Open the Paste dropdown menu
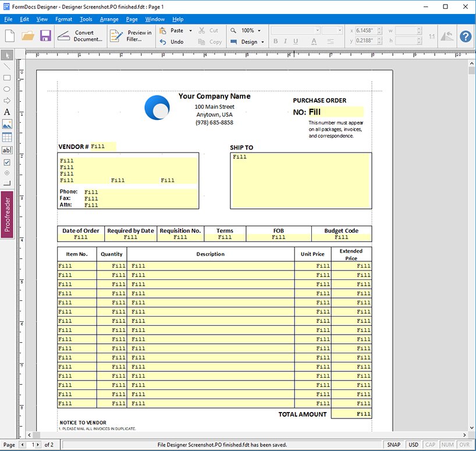Image resolution: width=476 pixels, height=451 pixels. point(190,30)
